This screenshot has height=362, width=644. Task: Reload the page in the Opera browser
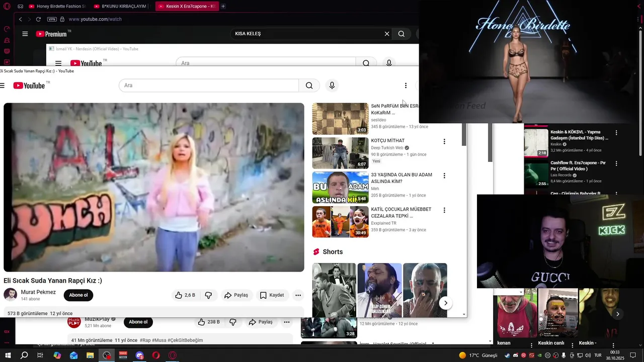[x=38, y=19]
